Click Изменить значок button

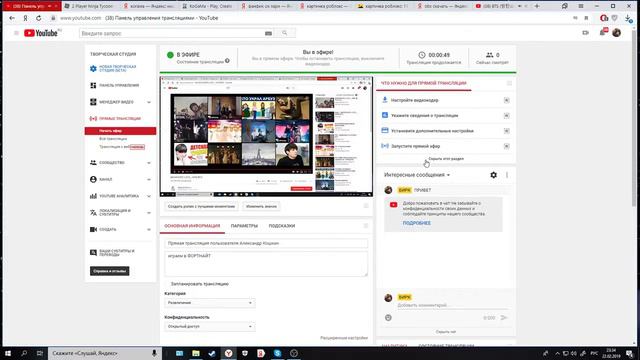[261, 206]
